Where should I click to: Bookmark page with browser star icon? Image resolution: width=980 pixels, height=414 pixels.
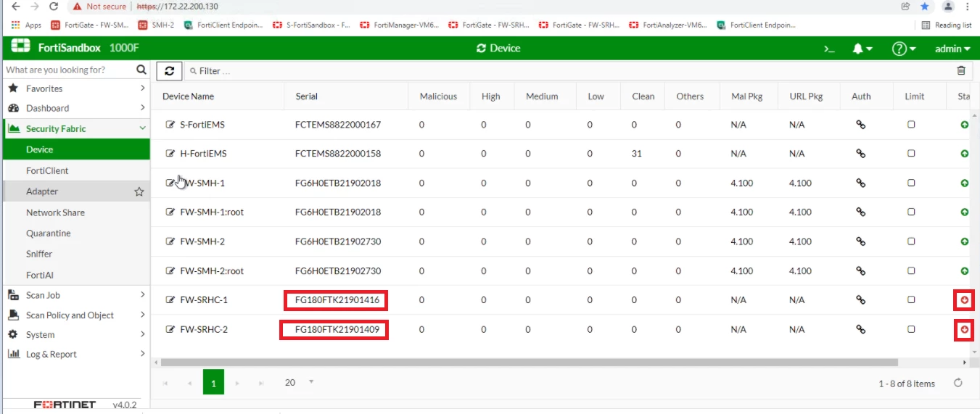pyautogui.click(x=925, y=7)
